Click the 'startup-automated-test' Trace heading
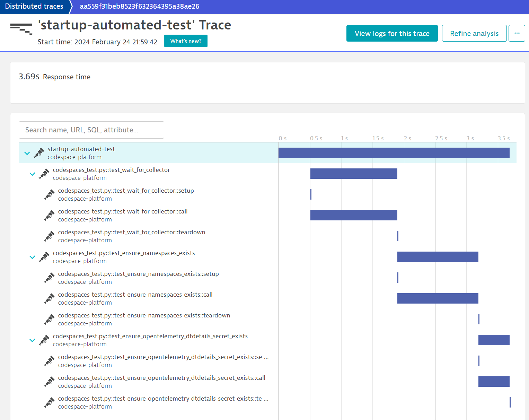This screenshot has width=529, height=420. tap(134, 25)
